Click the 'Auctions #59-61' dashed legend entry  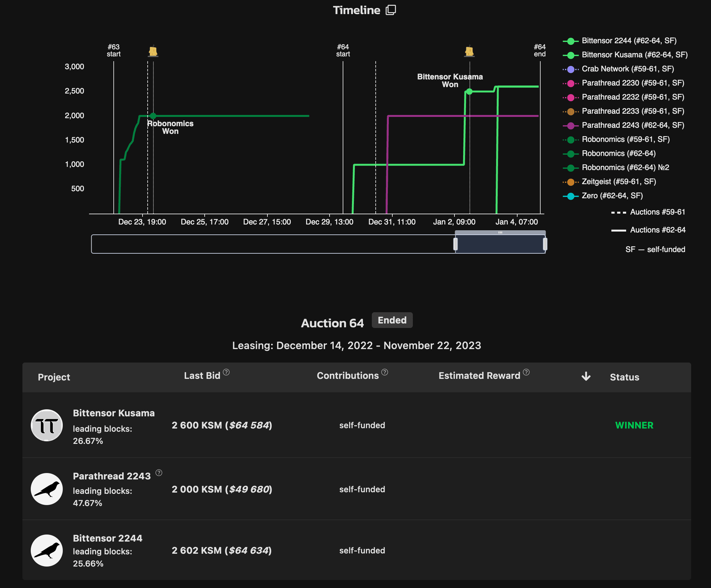[648, 212]
